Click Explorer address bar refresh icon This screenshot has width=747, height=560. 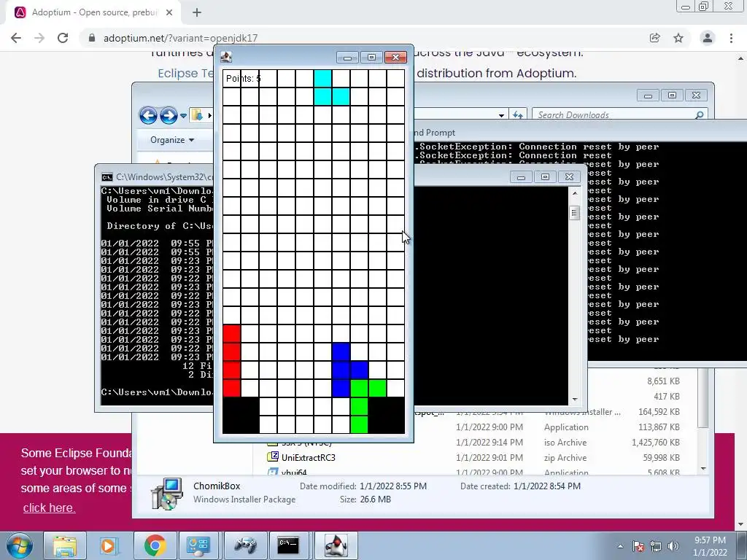coord(517,114)
